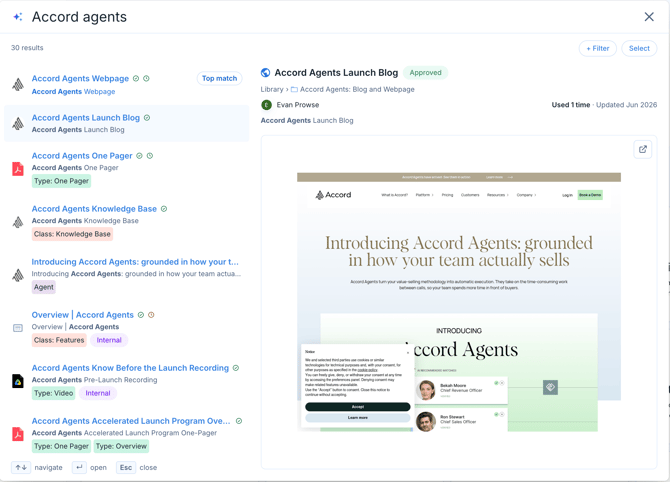Open Accelerated Launch Program Overview result
The width and height of the screenshot is (670, 482).
click(131, 421)
